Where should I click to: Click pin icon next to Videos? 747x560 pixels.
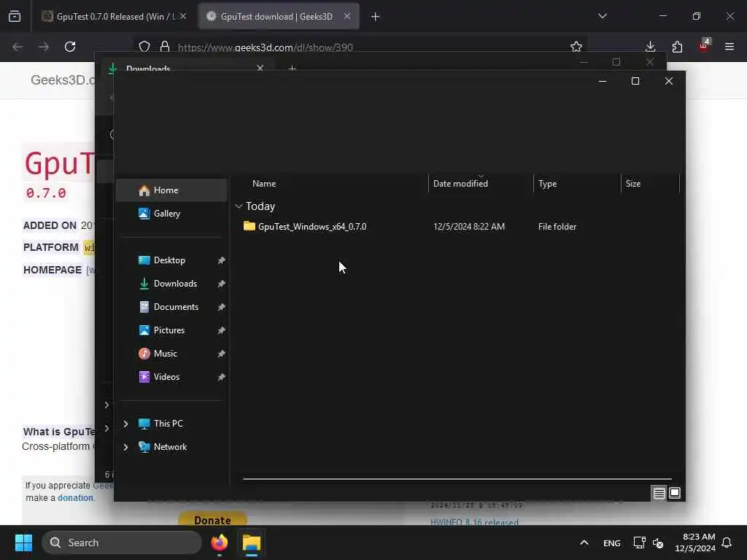click(x=221, y=377)
